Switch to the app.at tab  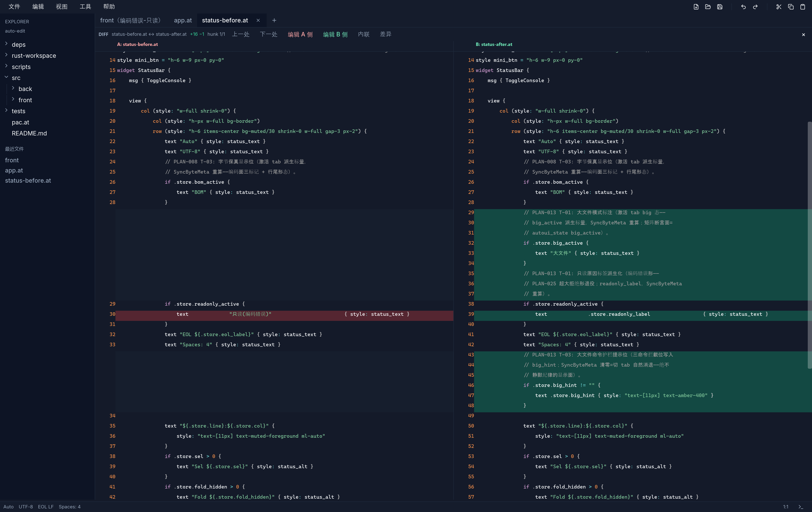coord(183,20)
